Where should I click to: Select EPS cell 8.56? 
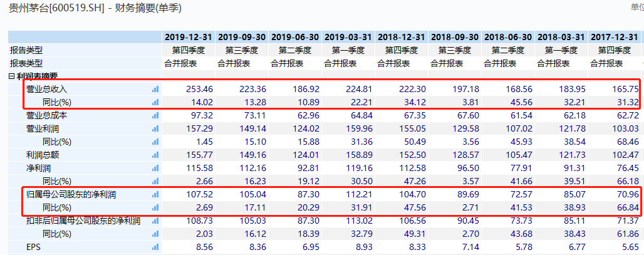coord(205,247)
